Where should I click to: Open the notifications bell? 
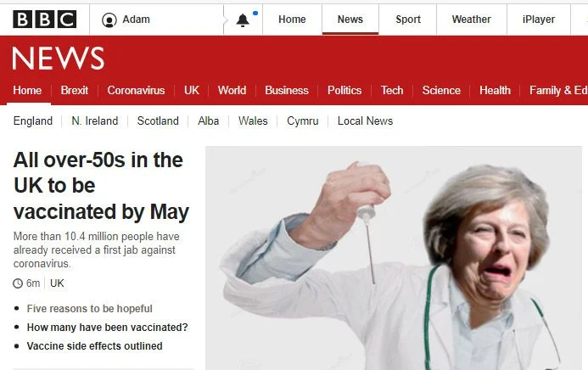pyautogui.click(x=243, y=20)
